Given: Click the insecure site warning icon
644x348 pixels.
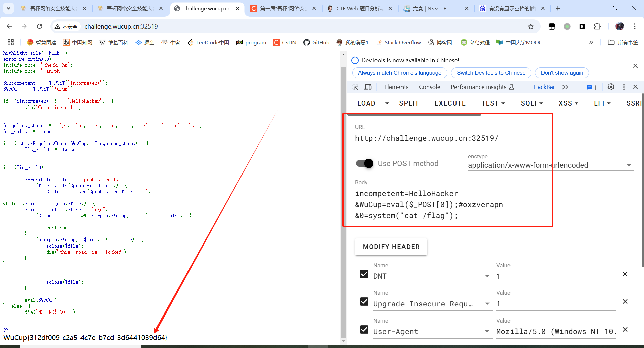Looking at the screenshot, I should click(66, 26).
